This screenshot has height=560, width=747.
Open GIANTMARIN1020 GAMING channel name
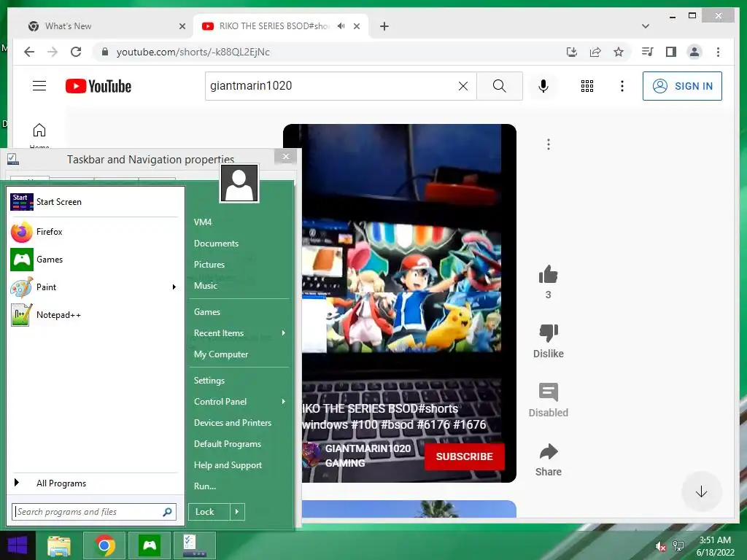coord(368,456)
